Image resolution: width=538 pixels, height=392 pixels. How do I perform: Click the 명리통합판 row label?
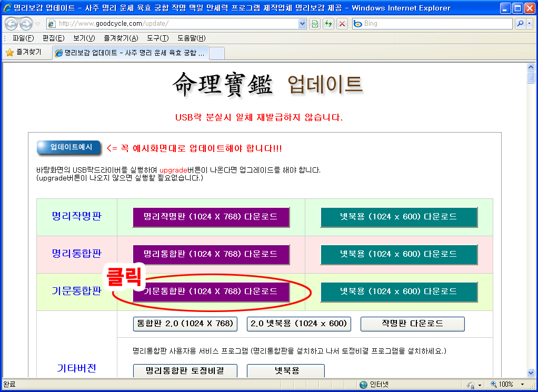click(x=77, y=254)
